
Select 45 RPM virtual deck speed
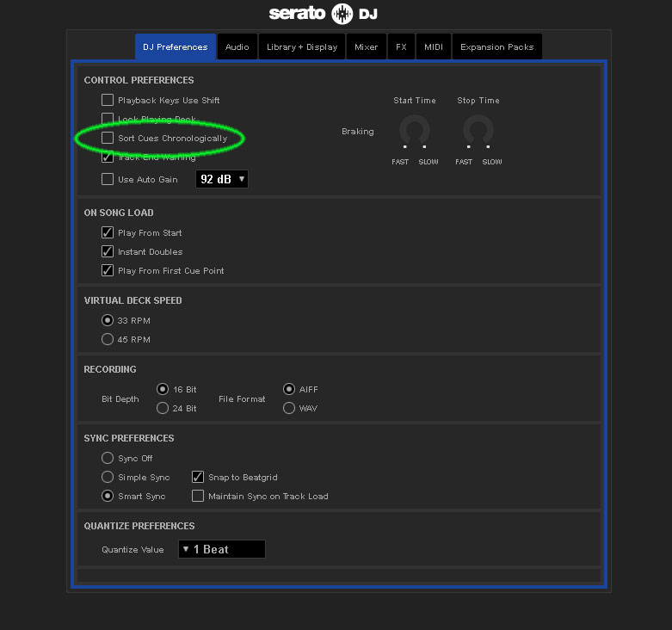[x=108, y=340]
